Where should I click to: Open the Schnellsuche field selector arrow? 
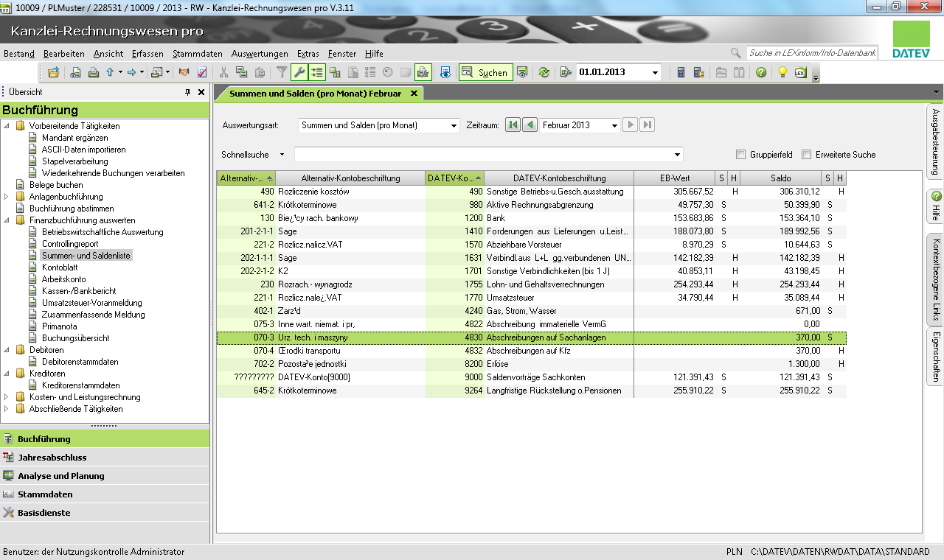pyautogui.click(x=282, y=155)
